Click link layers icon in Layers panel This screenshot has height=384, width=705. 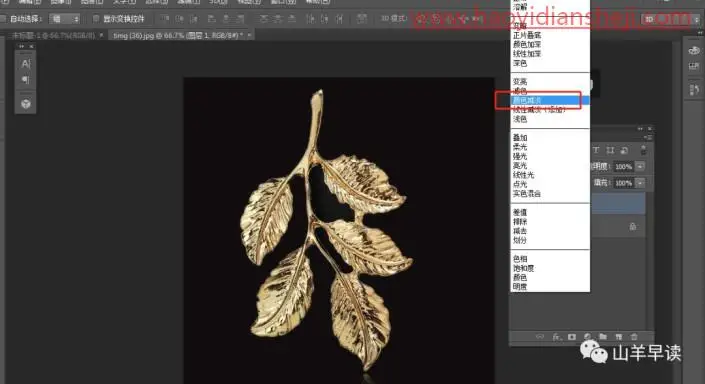pos(540,336)
